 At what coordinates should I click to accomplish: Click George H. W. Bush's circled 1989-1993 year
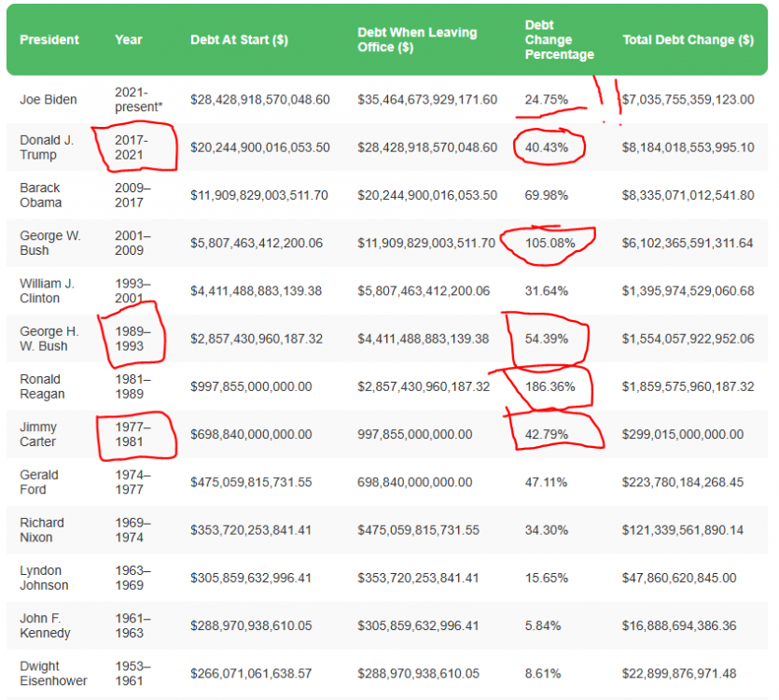132,338
